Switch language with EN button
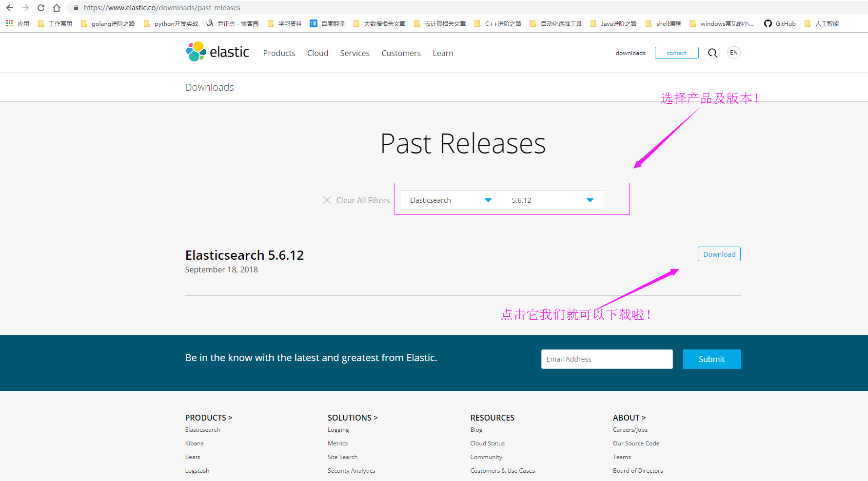This screenshot has height=481, width=868. click(x=734, y=53)
